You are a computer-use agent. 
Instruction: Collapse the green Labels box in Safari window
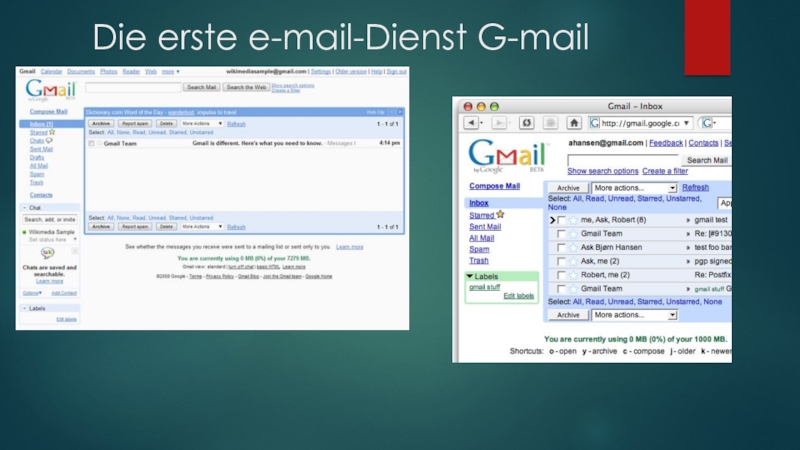click(470, 276)
